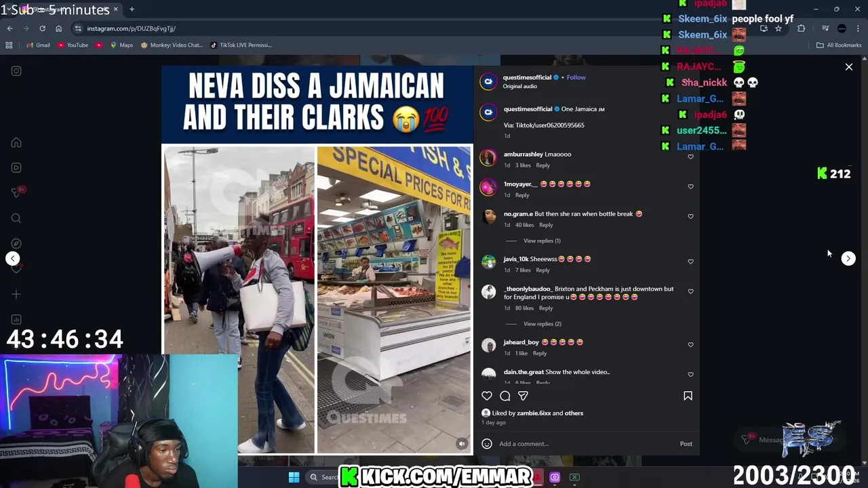Open the Reels icon in the sidebar
This screenshot has height=488, width=868.
click(x=16, y=167)
